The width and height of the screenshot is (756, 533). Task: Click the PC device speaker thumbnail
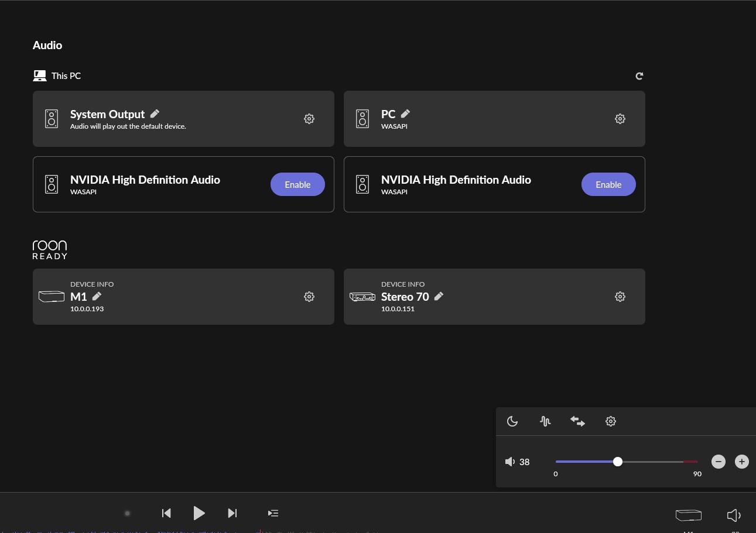[362, 119]
